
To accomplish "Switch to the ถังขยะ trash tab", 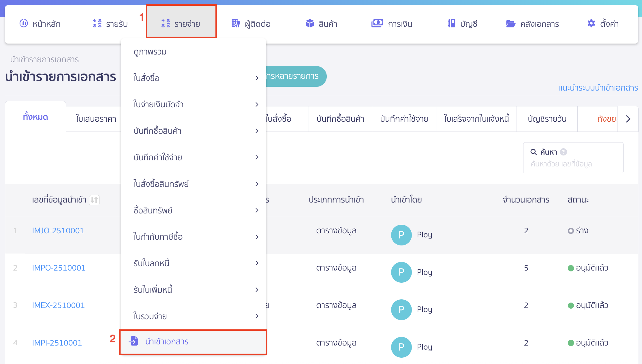I will 606,119.
